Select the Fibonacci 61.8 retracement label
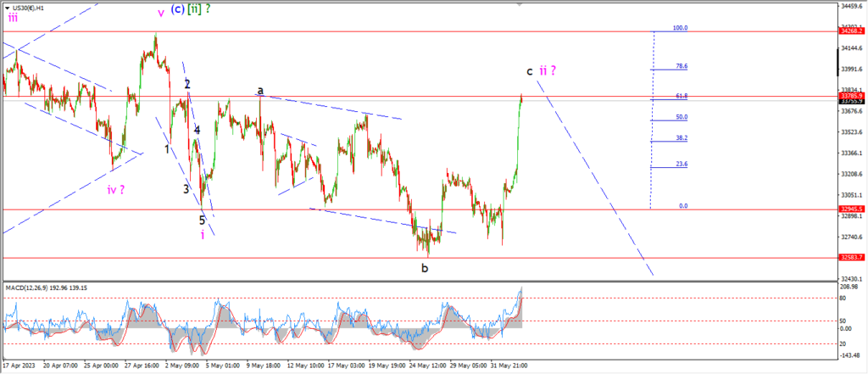This screenshot has width=868, height=374. coord(681,96)
